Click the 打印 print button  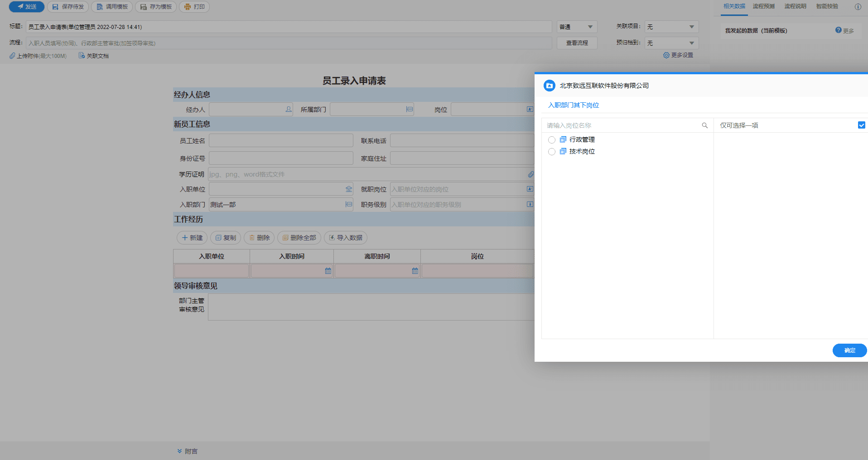point(194,7)
